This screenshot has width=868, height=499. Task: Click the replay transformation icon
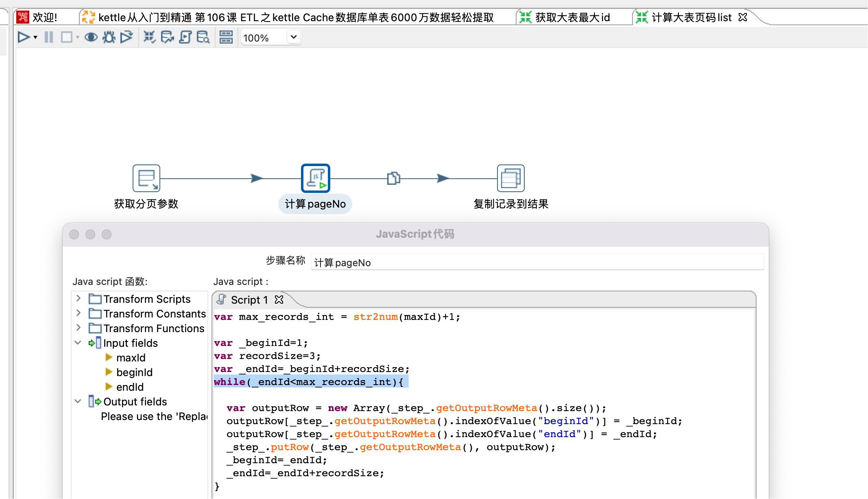point(126,37)
